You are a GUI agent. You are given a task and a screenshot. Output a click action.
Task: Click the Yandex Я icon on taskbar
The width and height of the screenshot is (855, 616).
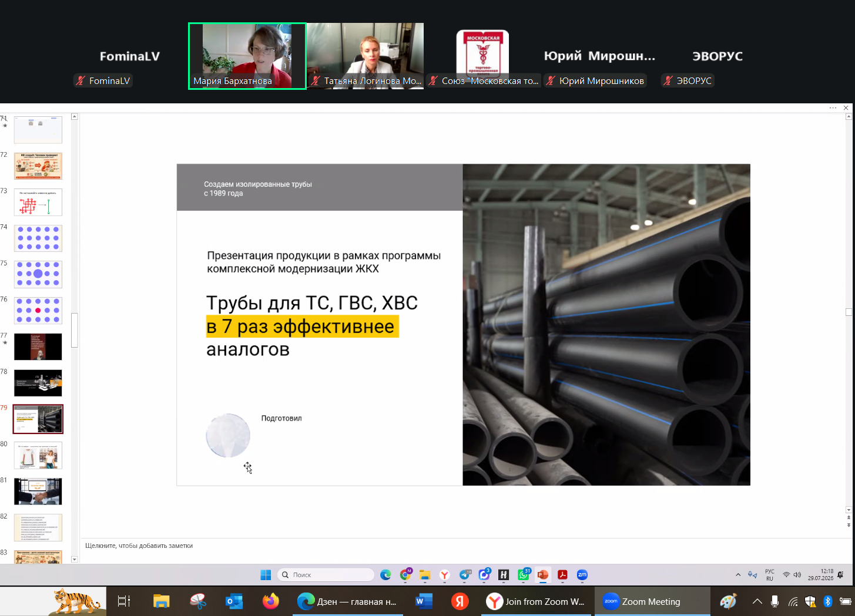point(460,601)
